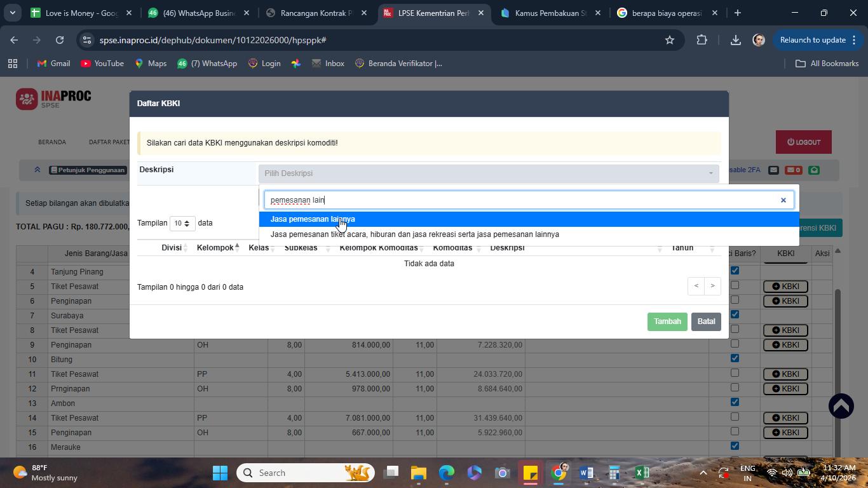Screen dimensions: 868x488
Task: Click the KBKI button for row 12 Prnginapan
Action: 785,389
